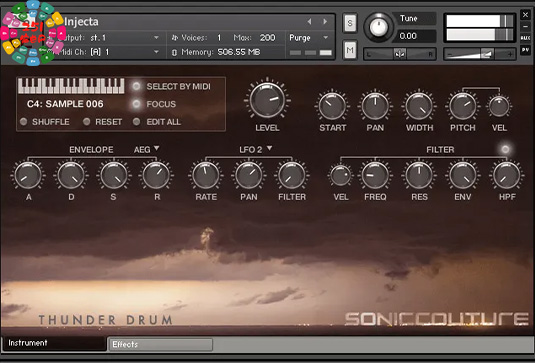Click the envelope D (decay) knob
Viewport: 535px width, 363px height.
pyautogui.click(x=71, y=175)
